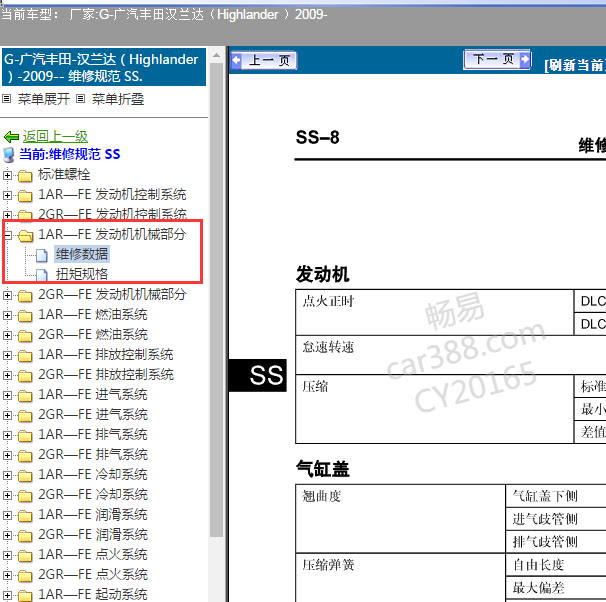Click the 上一页 previous page button
606x602 pixels.
(264, 61)
